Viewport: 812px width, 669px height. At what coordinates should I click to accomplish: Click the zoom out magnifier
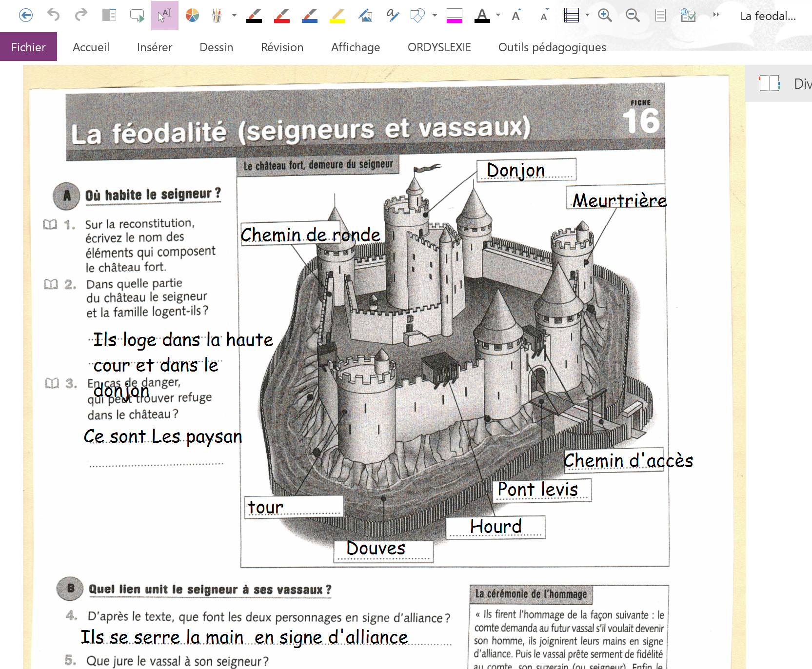click(x=633, y=16)
